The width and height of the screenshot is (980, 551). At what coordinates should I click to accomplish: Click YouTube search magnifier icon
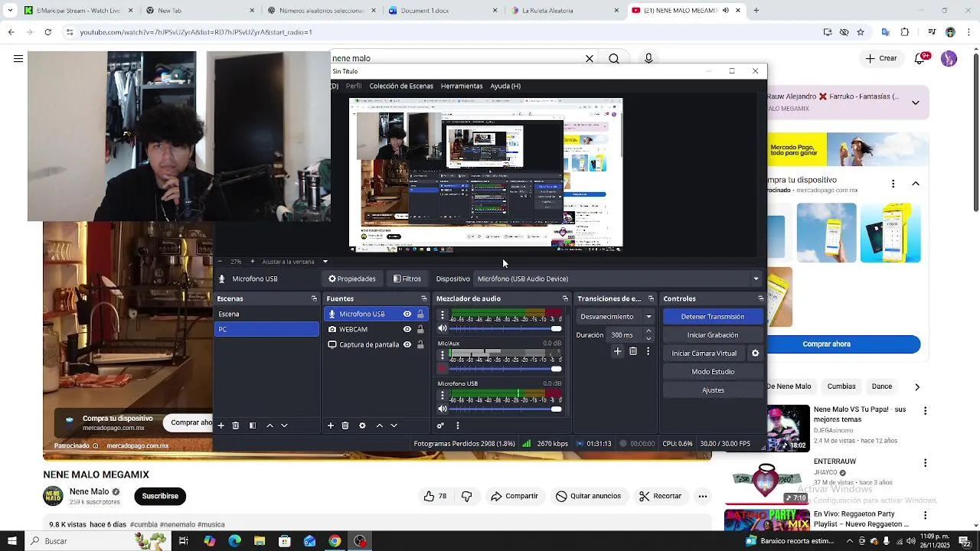(614, 58)
